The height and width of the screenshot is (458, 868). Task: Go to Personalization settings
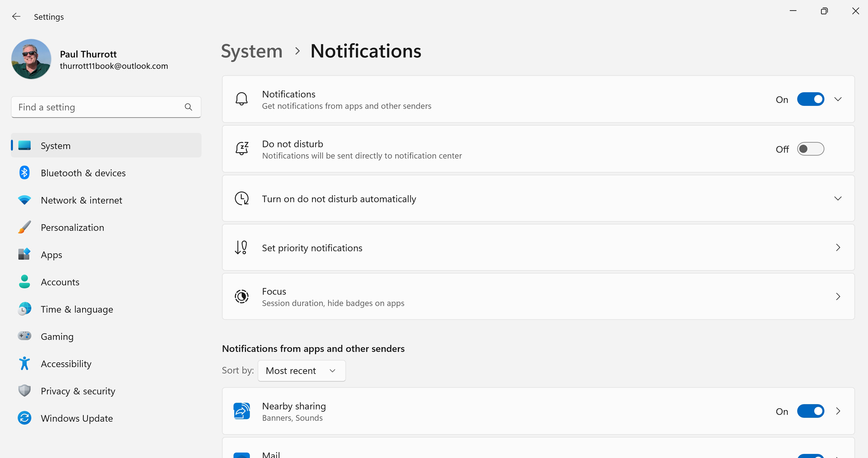point(72,228)
